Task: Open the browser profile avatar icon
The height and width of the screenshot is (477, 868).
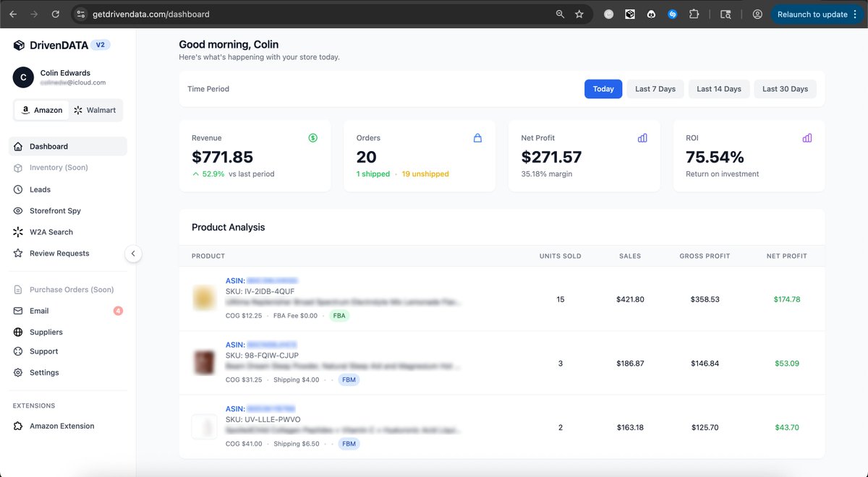Action: point(757,14)
